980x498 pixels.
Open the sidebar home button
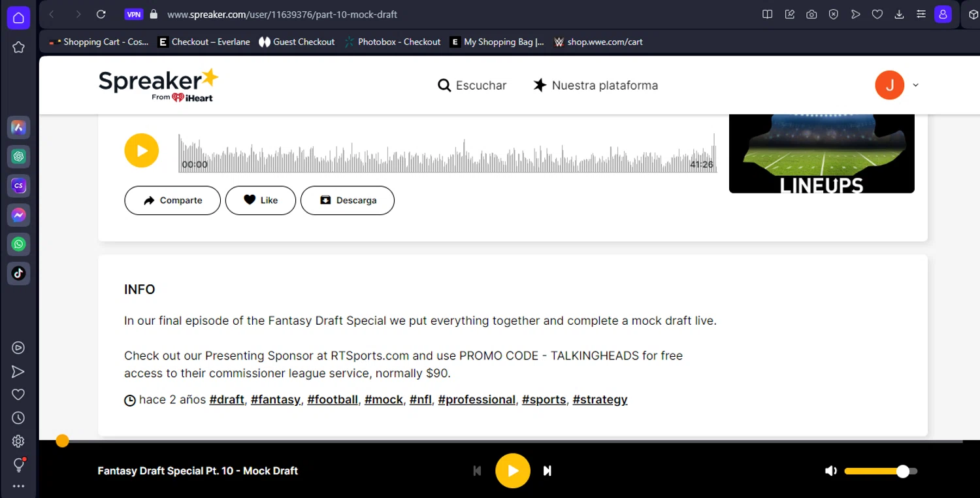[x=18, y=18]
